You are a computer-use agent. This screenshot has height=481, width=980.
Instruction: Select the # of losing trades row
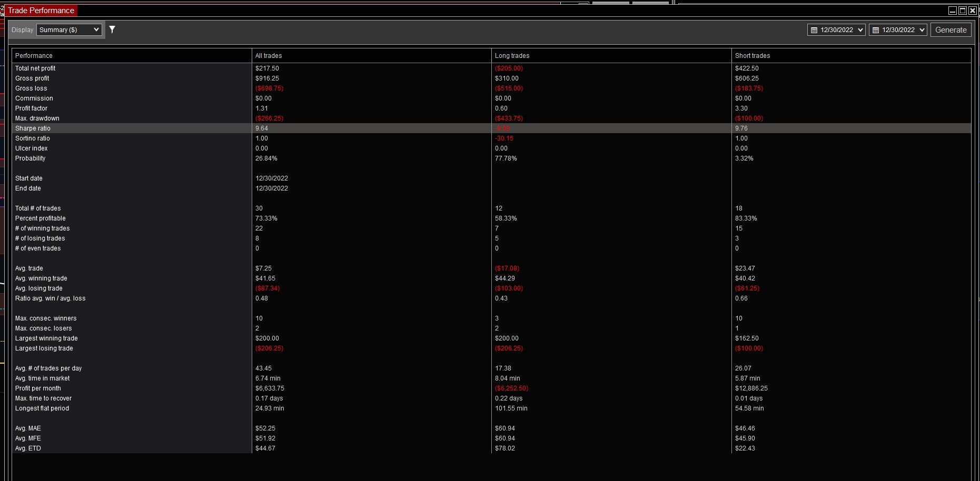(x=491, y=238)
